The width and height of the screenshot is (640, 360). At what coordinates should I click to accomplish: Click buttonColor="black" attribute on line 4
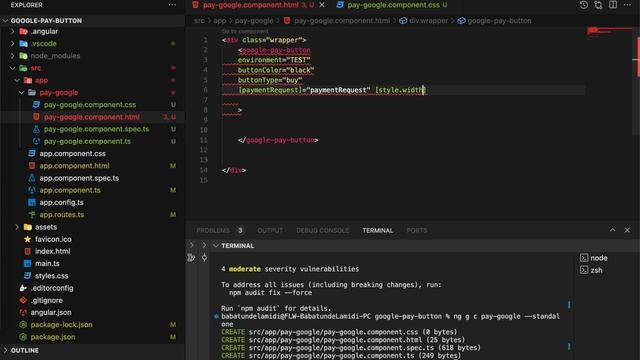pyautogui.click(x=276, y=70)
